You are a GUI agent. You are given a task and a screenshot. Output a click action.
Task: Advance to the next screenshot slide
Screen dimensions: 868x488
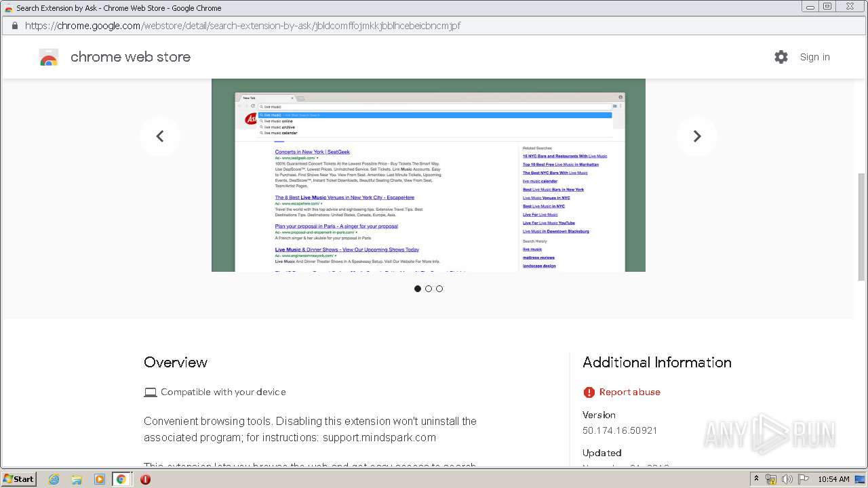(696, 136)
